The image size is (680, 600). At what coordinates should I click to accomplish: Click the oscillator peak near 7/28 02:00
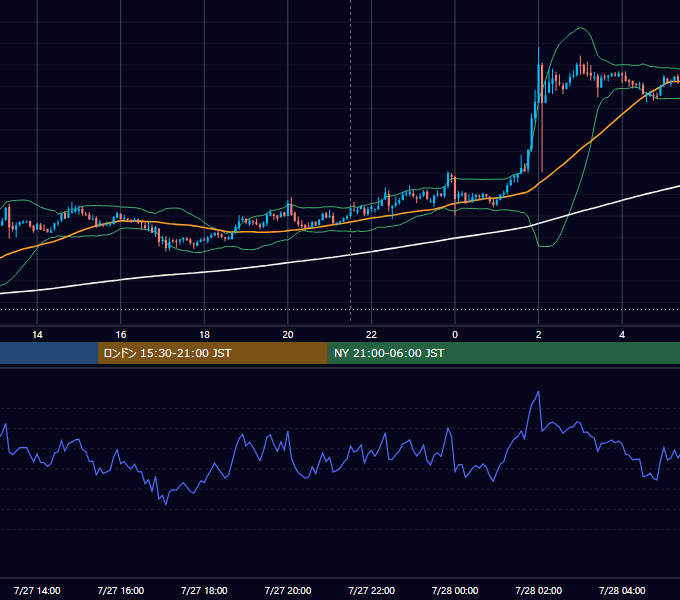[538, 392]
